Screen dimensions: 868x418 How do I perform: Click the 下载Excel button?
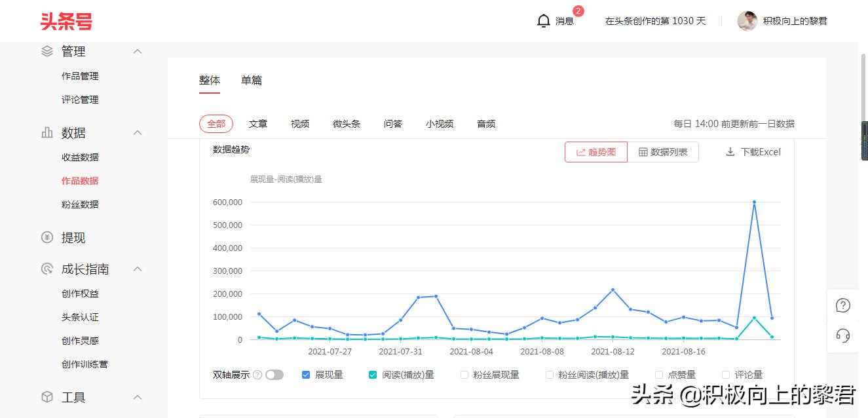coord(752,151)
